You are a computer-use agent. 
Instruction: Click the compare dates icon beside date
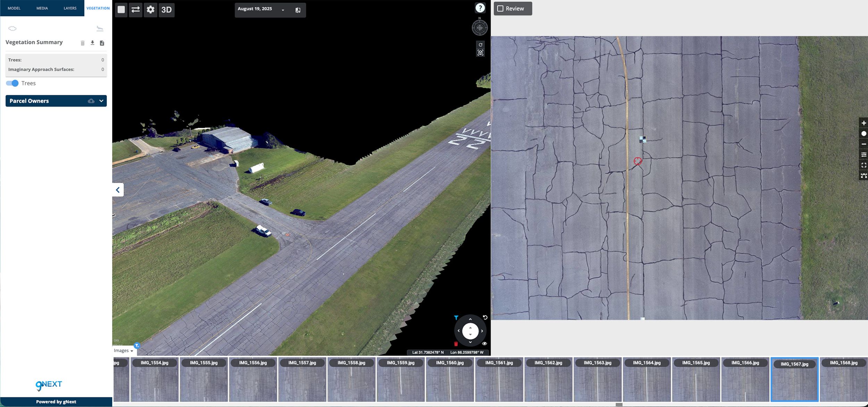[x=298, y=10]
